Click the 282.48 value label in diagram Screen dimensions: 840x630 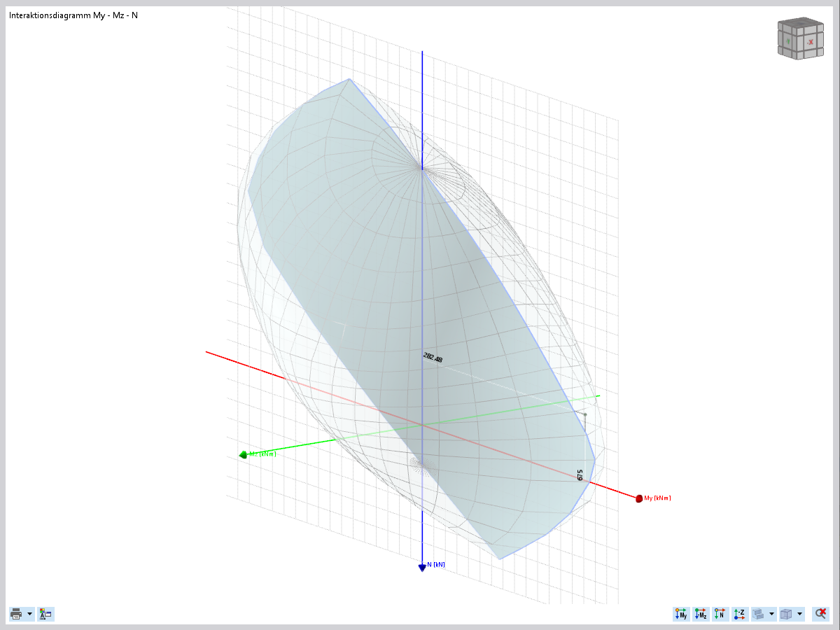pyautogui.click(x=433, y=358)
